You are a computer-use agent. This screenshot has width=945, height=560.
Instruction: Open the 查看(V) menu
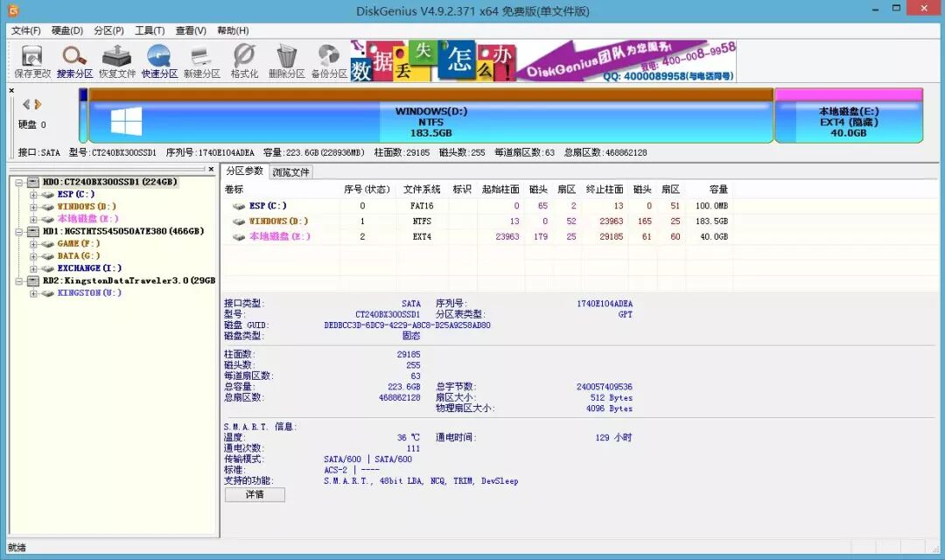click(x=191, y=31)
